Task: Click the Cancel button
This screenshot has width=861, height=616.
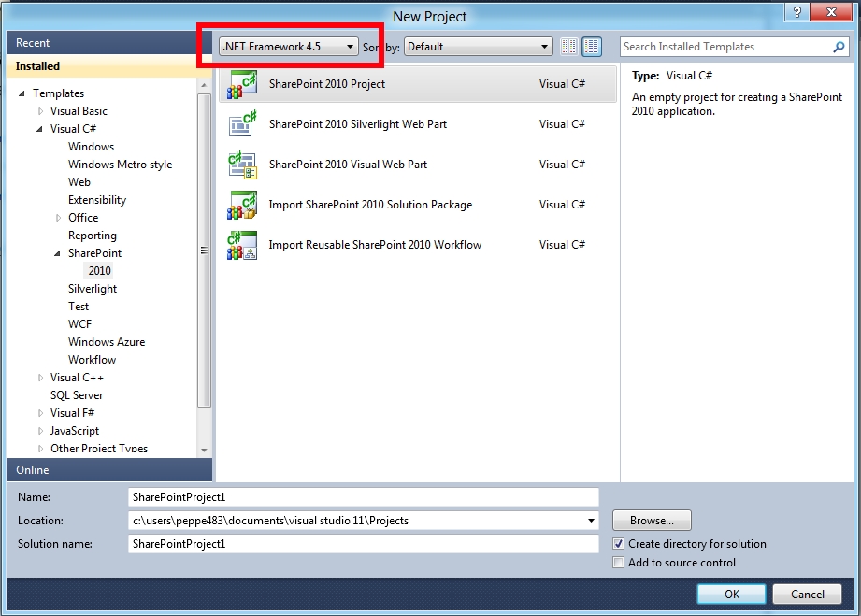Action: [807, 595]
